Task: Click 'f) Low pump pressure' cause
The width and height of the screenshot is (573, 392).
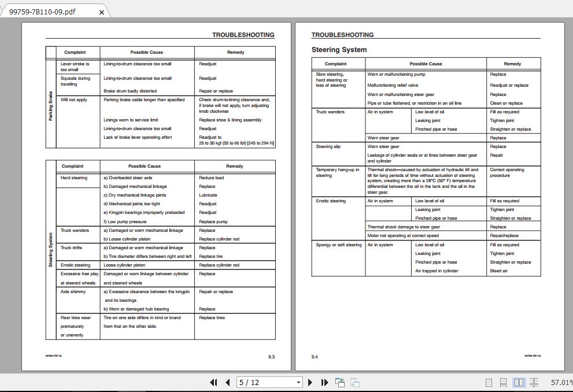Action: coord(125,222)
